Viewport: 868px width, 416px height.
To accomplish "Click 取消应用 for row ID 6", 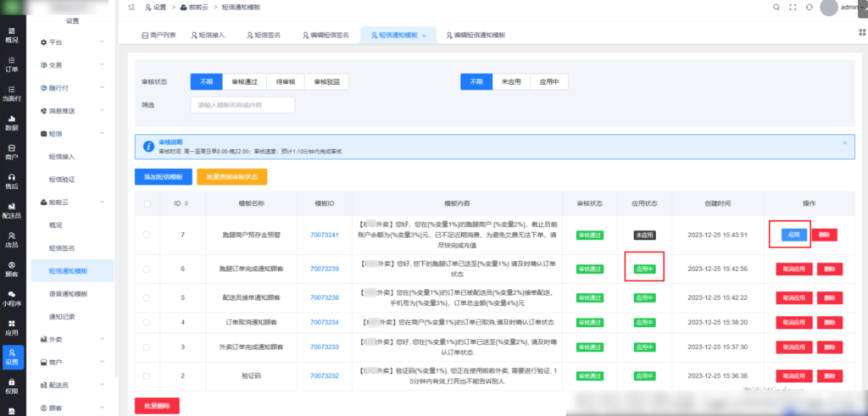I will 793,269.
